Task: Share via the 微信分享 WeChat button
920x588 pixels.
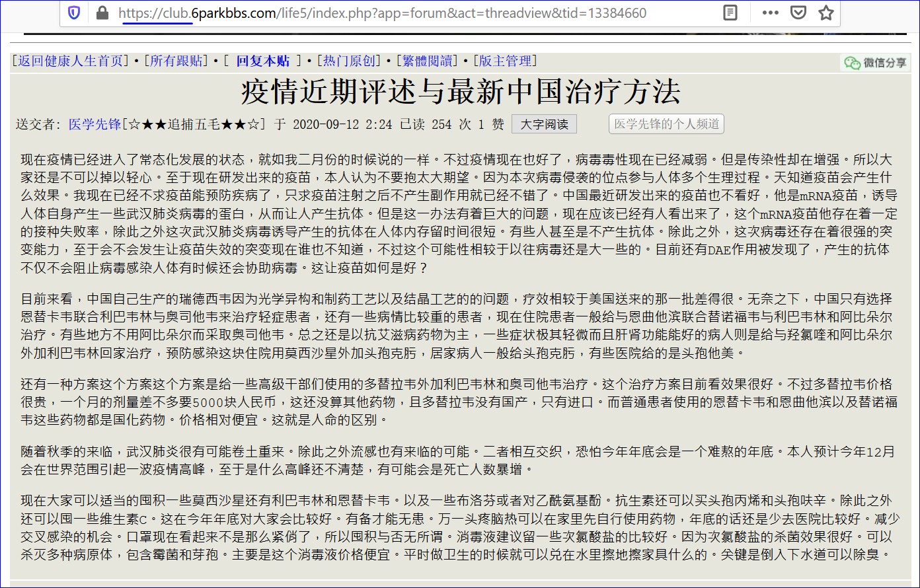Action: (875, 63)
